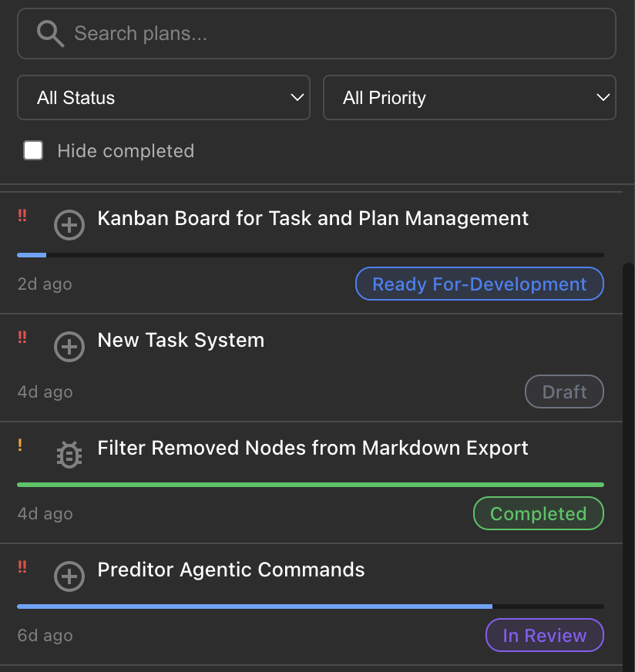Select the Preditor Agentic Commands plan title
Image resolution: width=635 pixels, height=672 pixels.
click(x=231, y=570)
